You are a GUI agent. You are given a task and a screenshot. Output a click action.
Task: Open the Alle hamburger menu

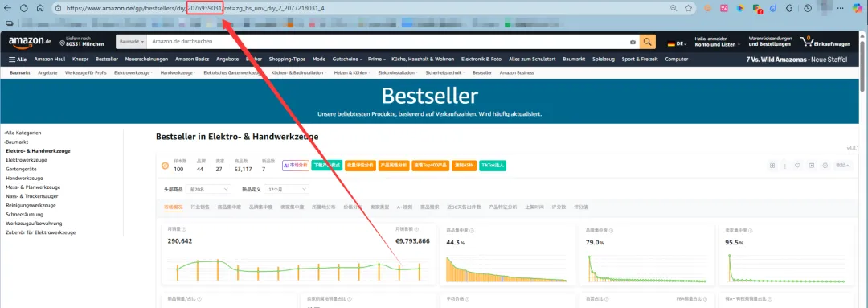18,60
